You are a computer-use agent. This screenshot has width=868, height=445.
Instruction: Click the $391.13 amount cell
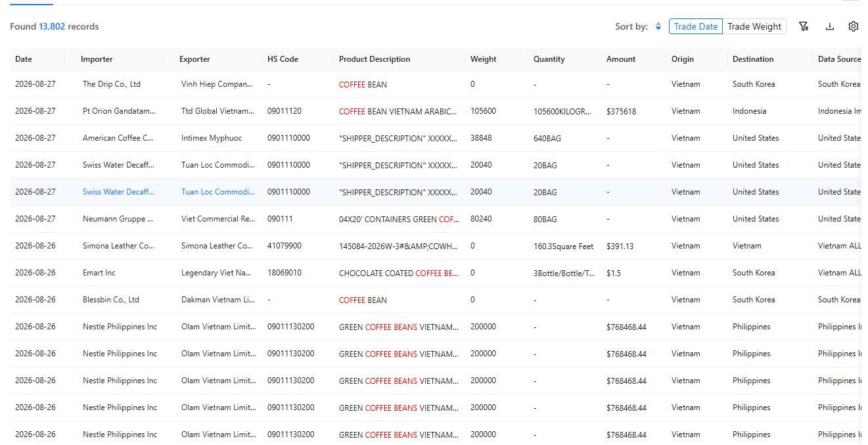620,246
